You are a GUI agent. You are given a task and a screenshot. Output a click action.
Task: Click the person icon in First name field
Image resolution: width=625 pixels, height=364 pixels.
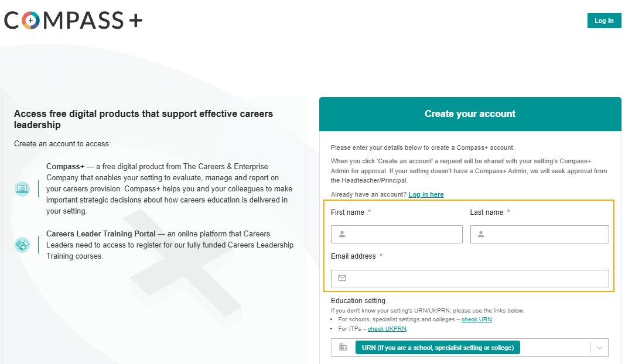click(x=342, y=234)
